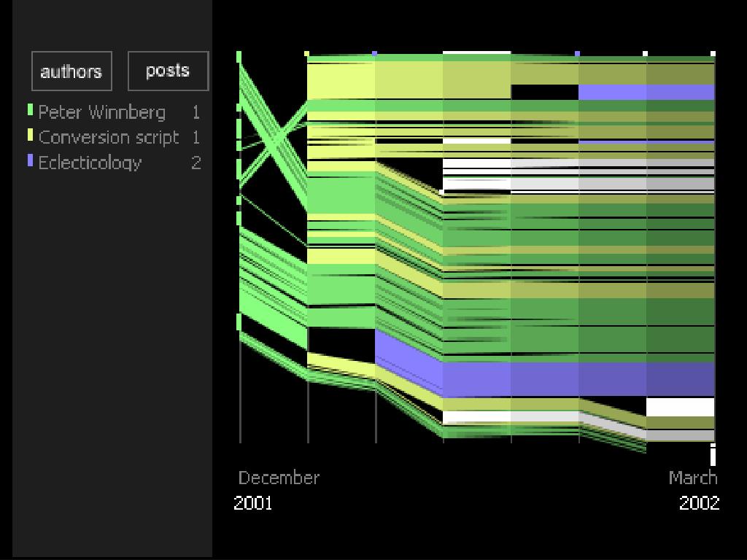Click the 2001 year label

[x=252, y=503]
